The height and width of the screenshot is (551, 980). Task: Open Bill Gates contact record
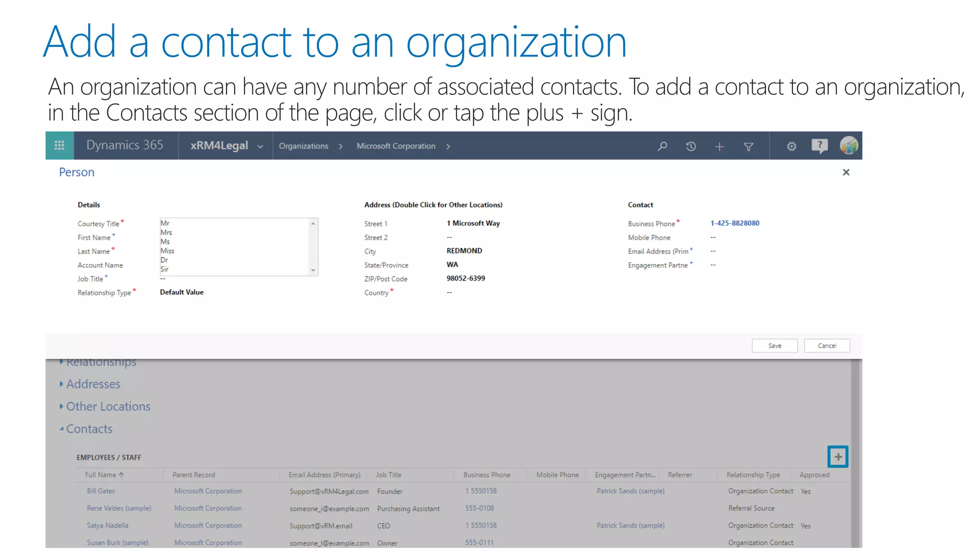pos(100,491)
